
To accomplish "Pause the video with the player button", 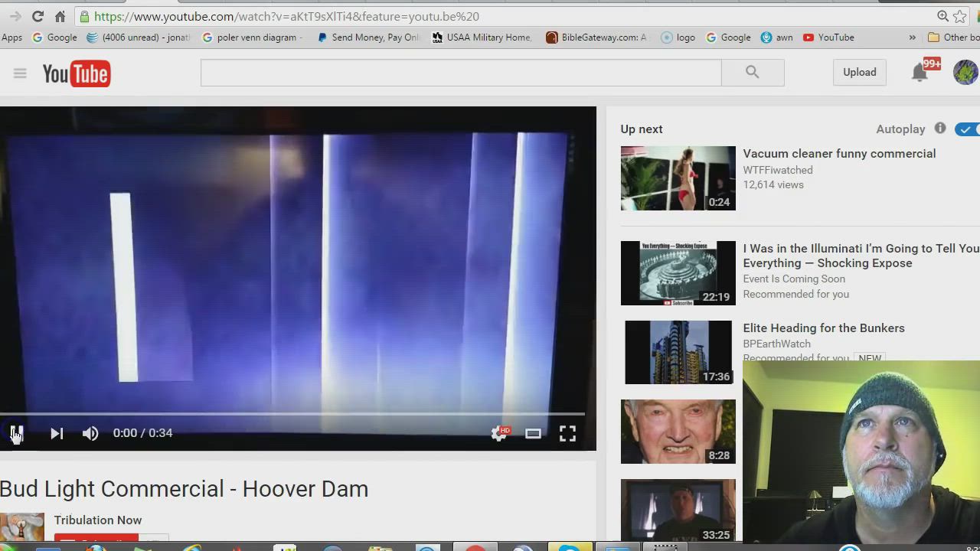I will click(x=17, y=433).
